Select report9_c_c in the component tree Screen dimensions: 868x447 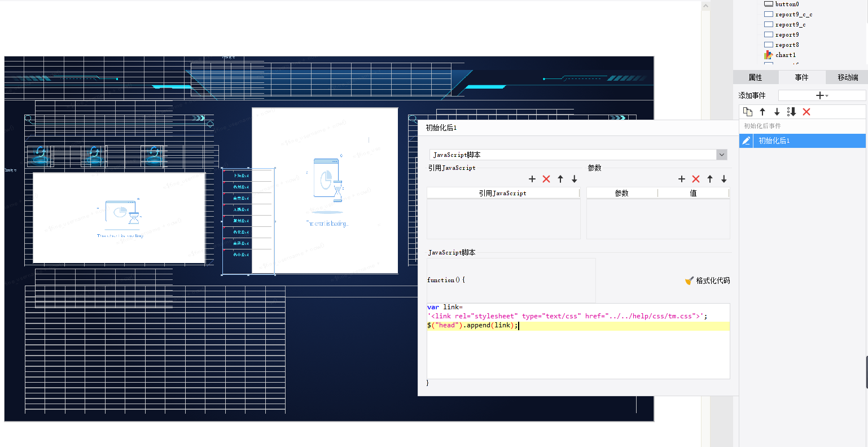794,14
